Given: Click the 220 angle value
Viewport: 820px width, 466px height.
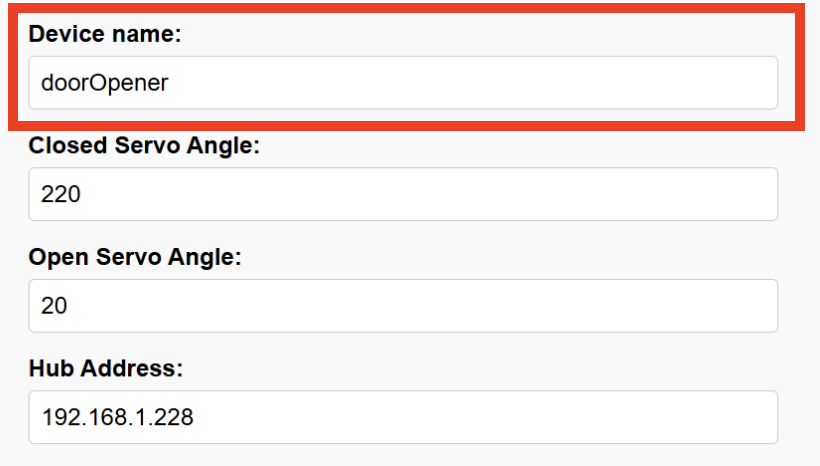Looking at the screenshot, I should click(x=60, y=194).
